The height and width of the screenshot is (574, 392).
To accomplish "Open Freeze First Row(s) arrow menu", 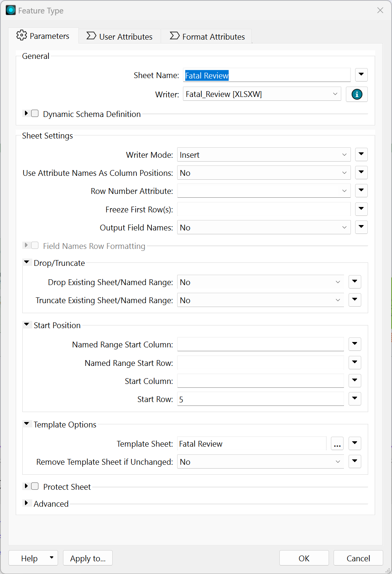I will click(x=361, y=209).
